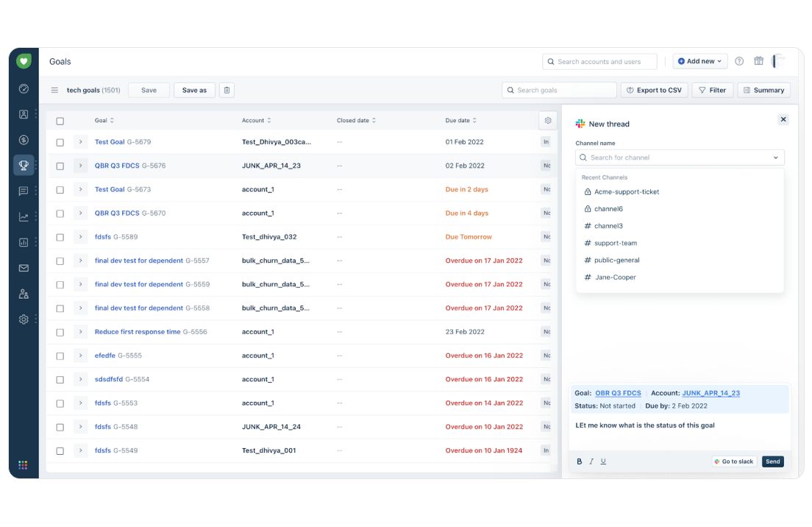
Task: Open the trophy Goals icon in sidebar
Action: click(23, 165)
